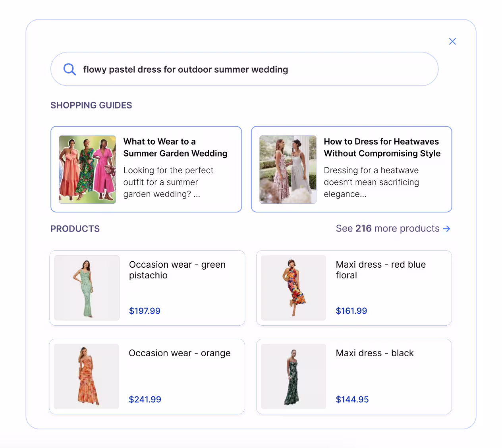This screenshot has height=448, width=502.
Task: Click the Heatwaves guide photo
Action: click(288, 170)
